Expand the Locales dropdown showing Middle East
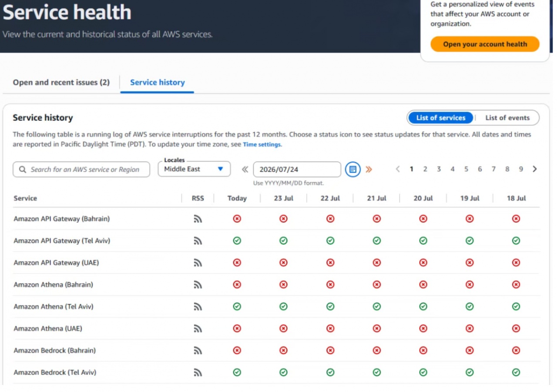 click(x=194, y=169)
